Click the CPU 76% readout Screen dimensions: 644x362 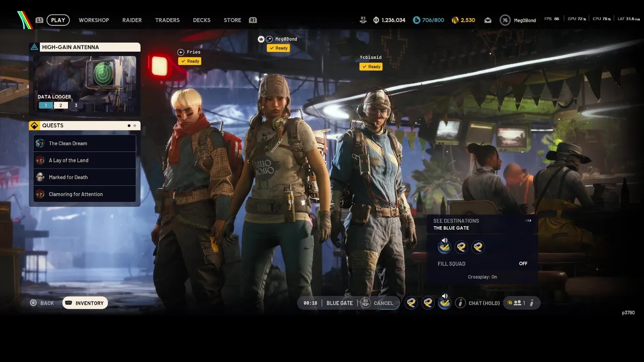click(x=602, y=19)
